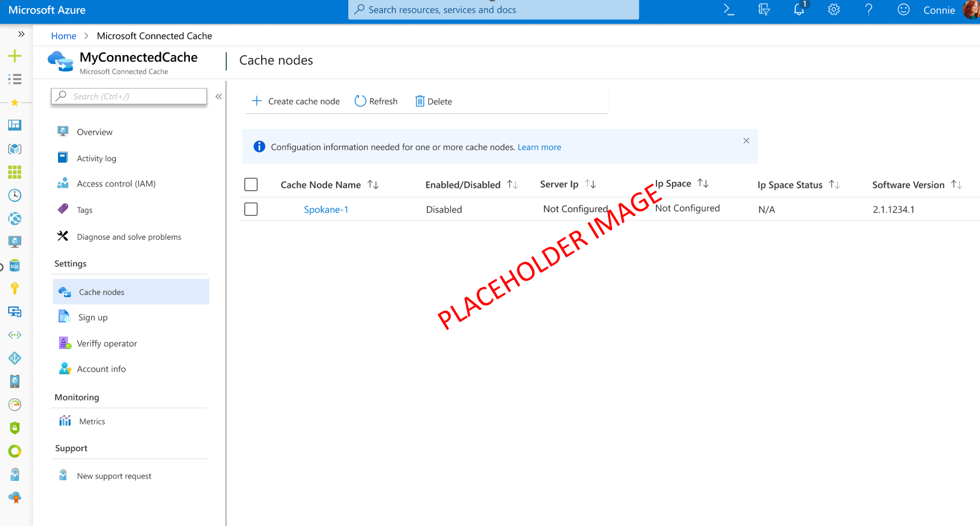This screenshot has height=526, width=980.
Task: Collapse the resource menu panel
Action: 219,96
